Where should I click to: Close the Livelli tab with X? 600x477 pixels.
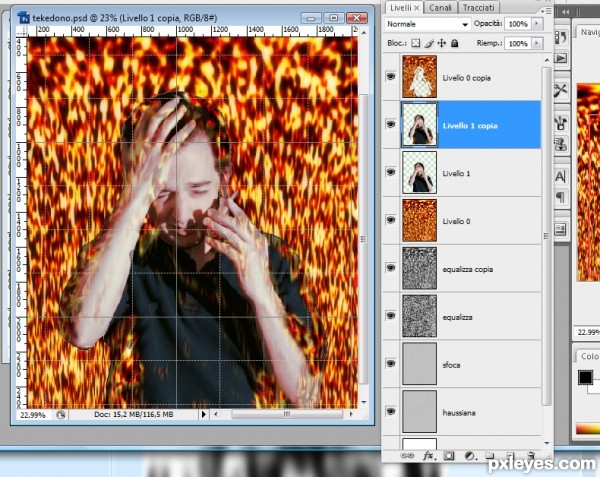pyautogui.click(x=417, y=8)
